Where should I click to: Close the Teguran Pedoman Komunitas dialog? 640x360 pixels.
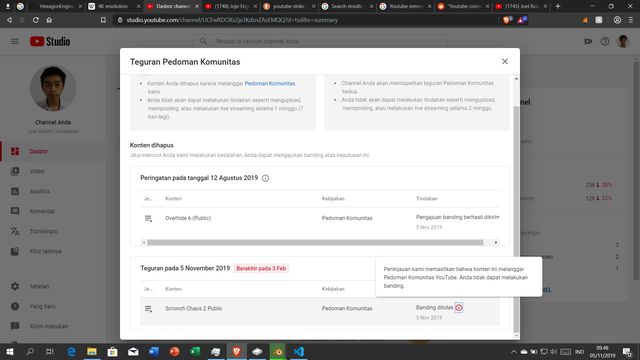click(505, 61)
